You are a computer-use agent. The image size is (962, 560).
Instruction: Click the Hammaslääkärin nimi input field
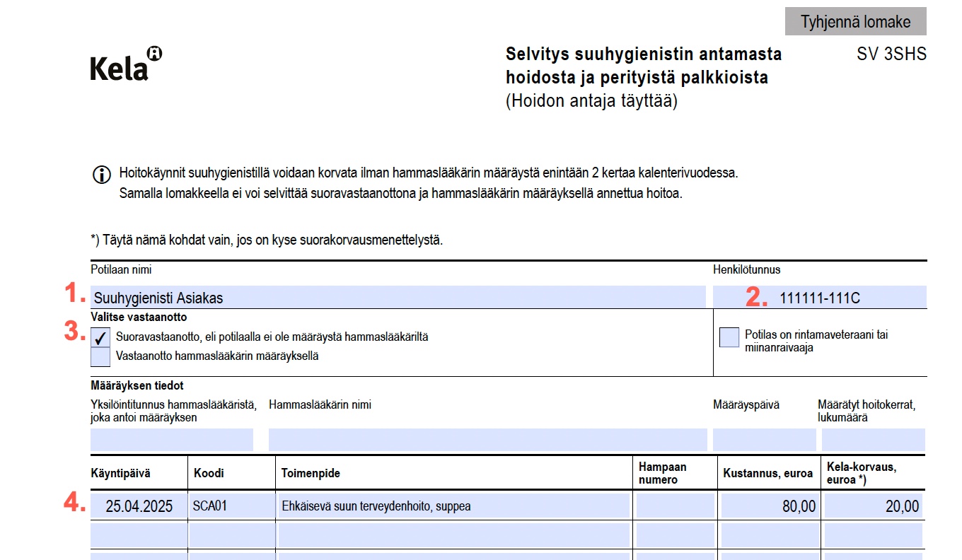(x=487, y=440)
